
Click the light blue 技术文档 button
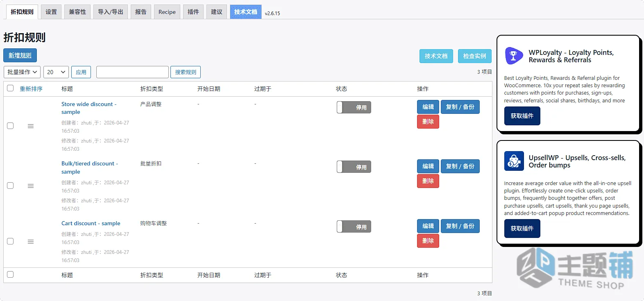pyautogui.click(x=436, y=56)
